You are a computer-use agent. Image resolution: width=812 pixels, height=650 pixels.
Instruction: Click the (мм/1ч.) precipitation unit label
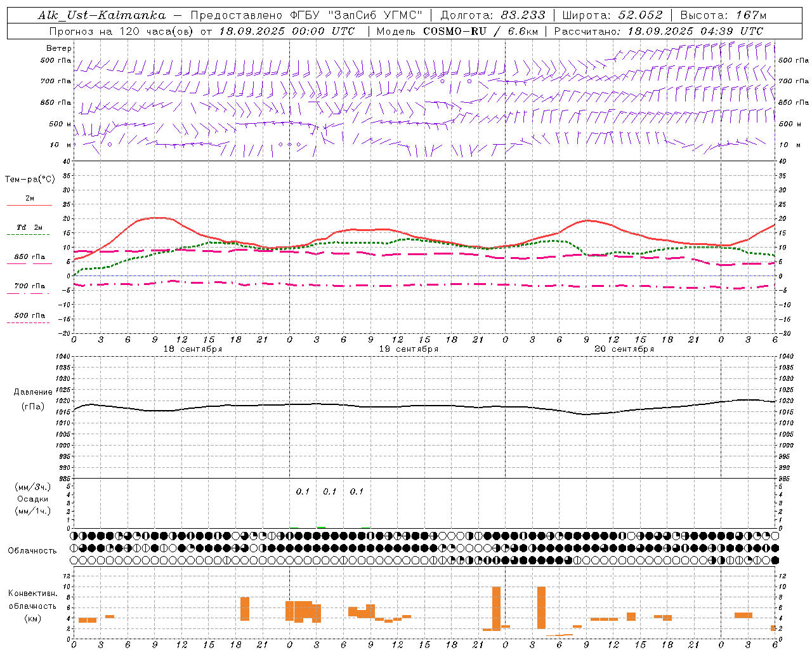point(33,511)
